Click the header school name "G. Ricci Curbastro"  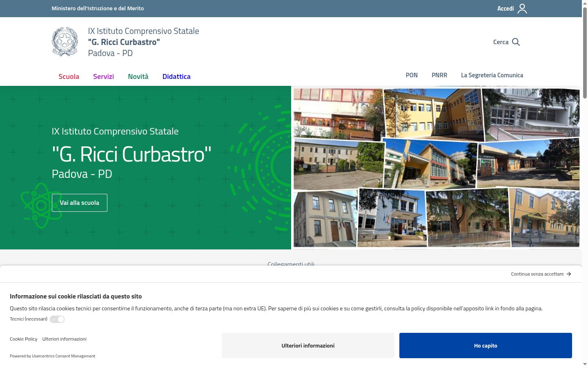pos(124,42)
